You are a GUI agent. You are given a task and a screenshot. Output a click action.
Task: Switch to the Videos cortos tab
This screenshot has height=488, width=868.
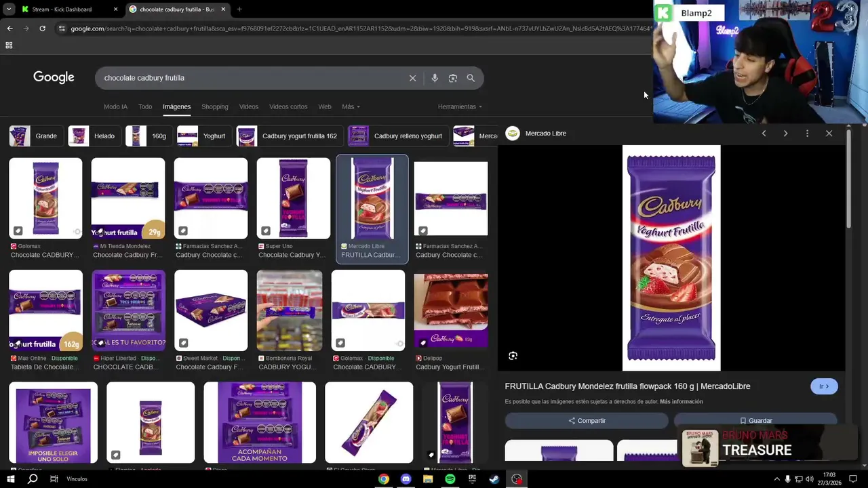point(288,106)
